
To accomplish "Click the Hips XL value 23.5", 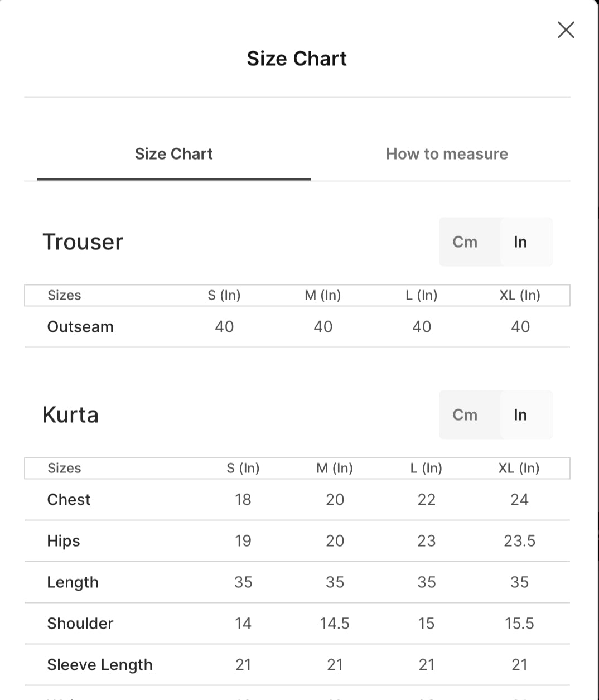I will pyautogui.click(x=519, y=541).
